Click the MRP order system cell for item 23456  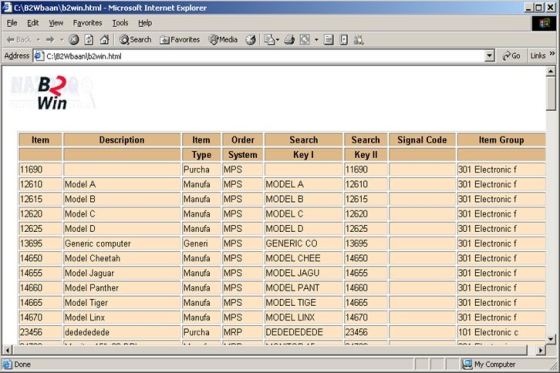pos(242,332)
